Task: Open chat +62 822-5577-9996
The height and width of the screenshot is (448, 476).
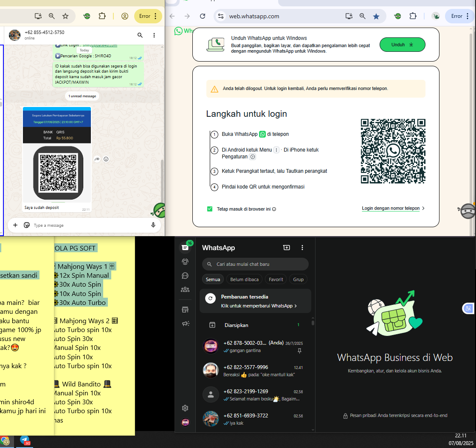Action: pyautogui.click(x=255, y=371)
